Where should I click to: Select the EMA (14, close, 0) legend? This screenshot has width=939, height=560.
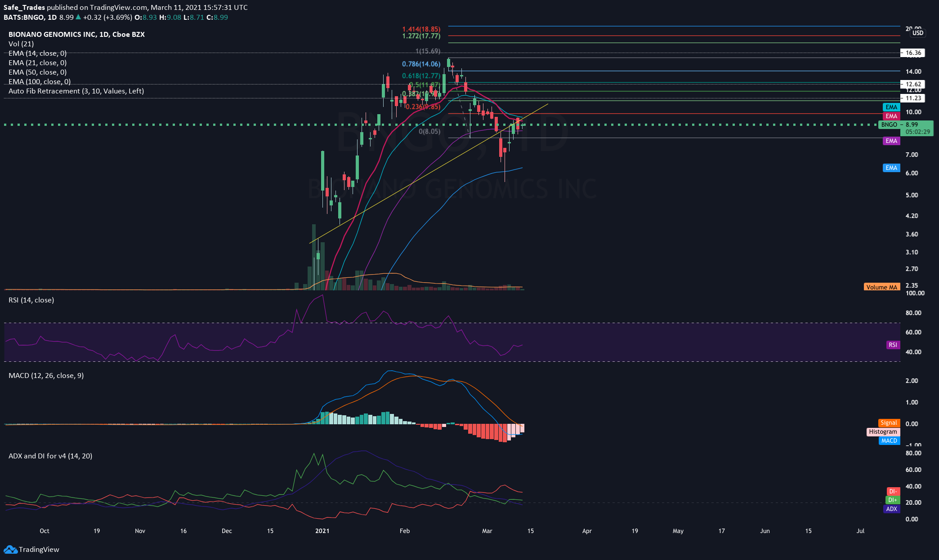[38, 53]
